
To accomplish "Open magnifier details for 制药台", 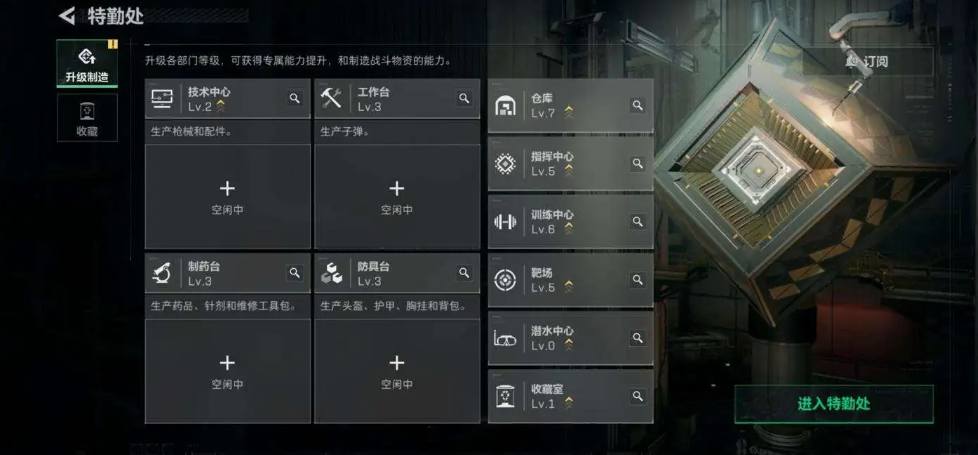I will coord(294,273).
